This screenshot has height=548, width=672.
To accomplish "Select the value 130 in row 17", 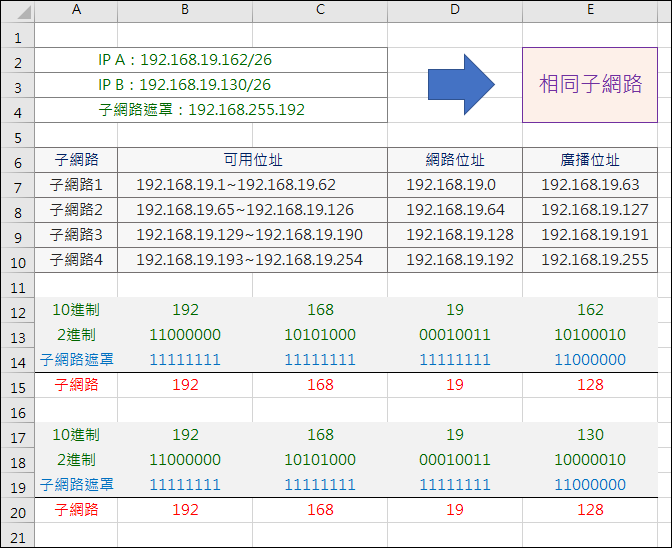I will point(590,435).
